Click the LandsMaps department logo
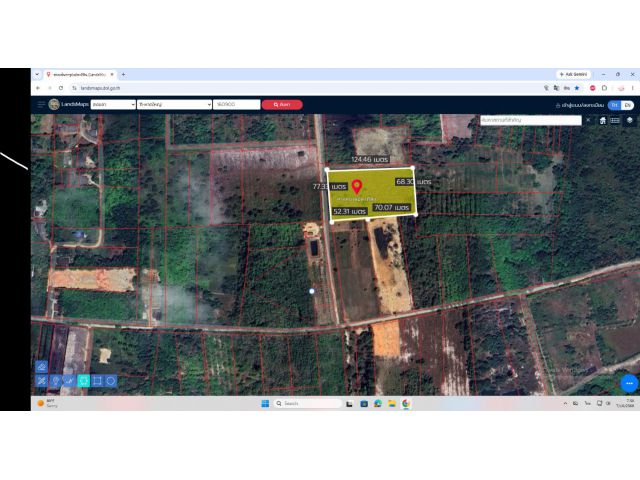Image resolution: width=640 pixels, height=480 pixels. coord(54,104)
